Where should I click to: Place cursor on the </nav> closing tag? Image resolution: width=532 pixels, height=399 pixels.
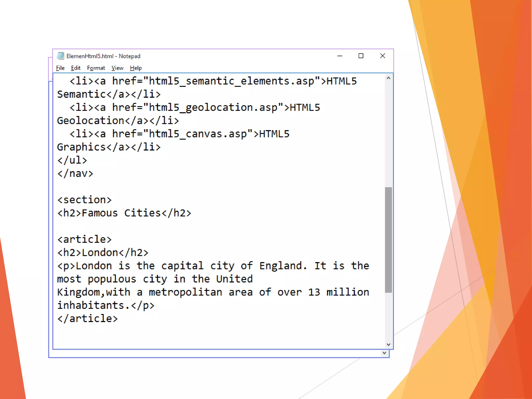tap(75, 173)
